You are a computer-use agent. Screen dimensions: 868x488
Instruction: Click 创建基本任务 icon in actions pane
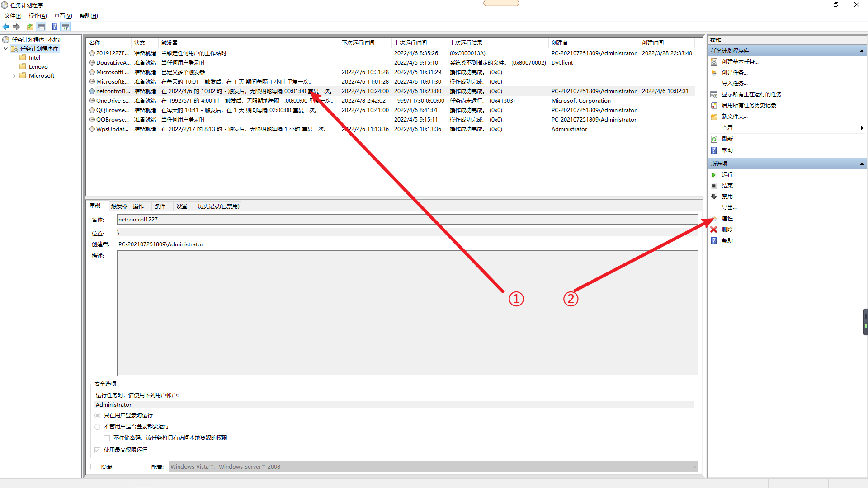714,62
